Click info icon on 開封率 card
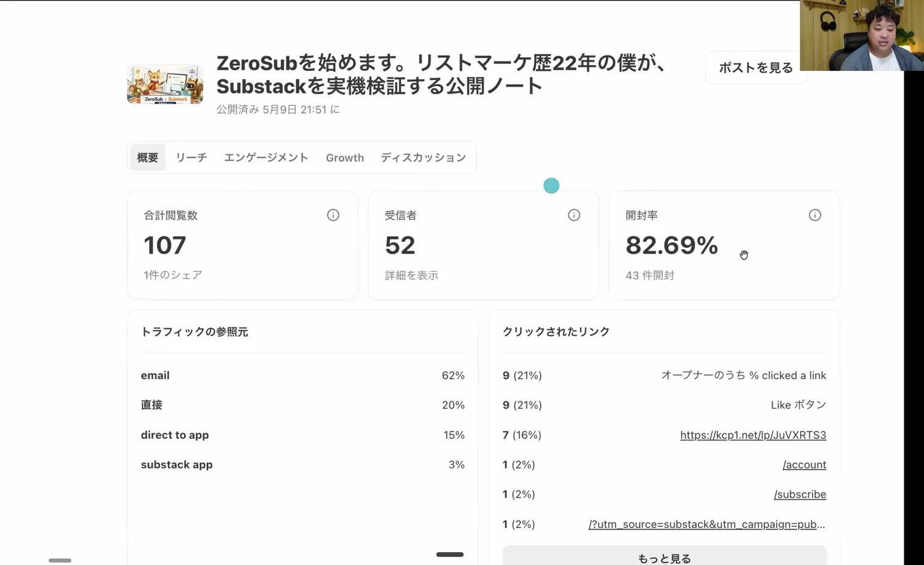Screen dimensions: 924x565 [815, 215]
